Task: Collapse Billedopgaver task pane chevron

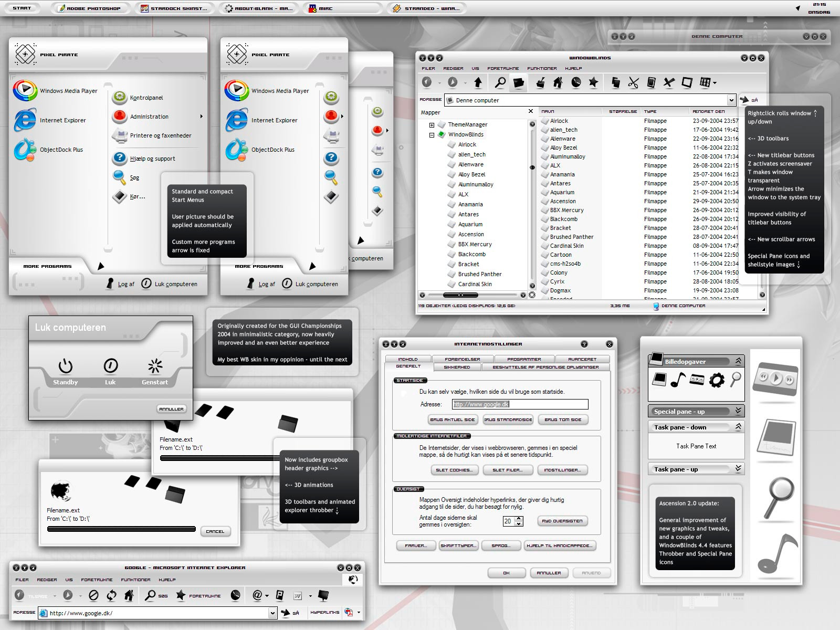Action: click(x=738, y=361)
